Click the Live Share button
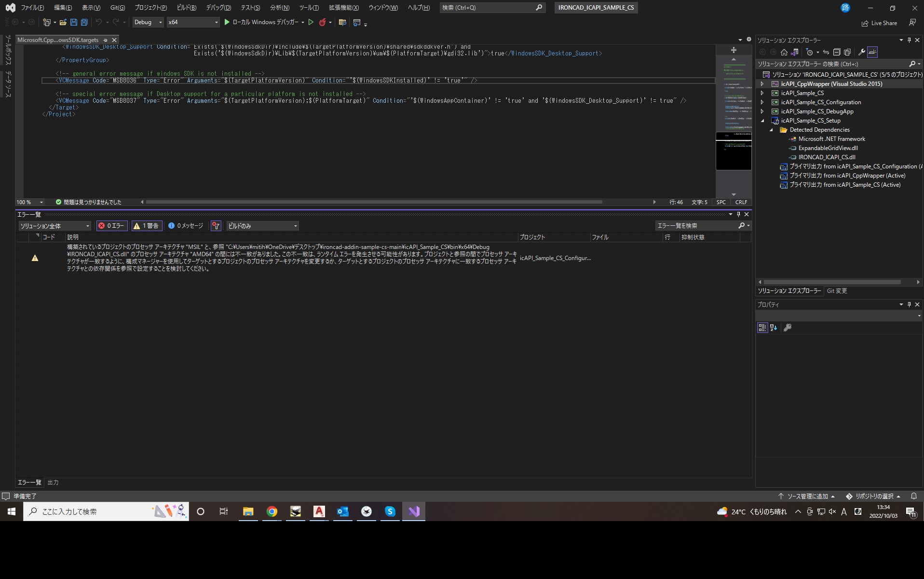This screenshot has width=924, height=579. click(879, 23)
